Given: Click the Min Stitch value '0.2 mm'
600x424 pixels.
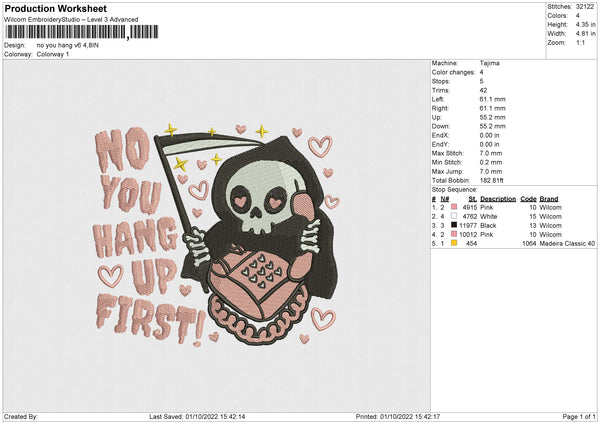Looking at the screenshot, I should [x=491, y=162].
